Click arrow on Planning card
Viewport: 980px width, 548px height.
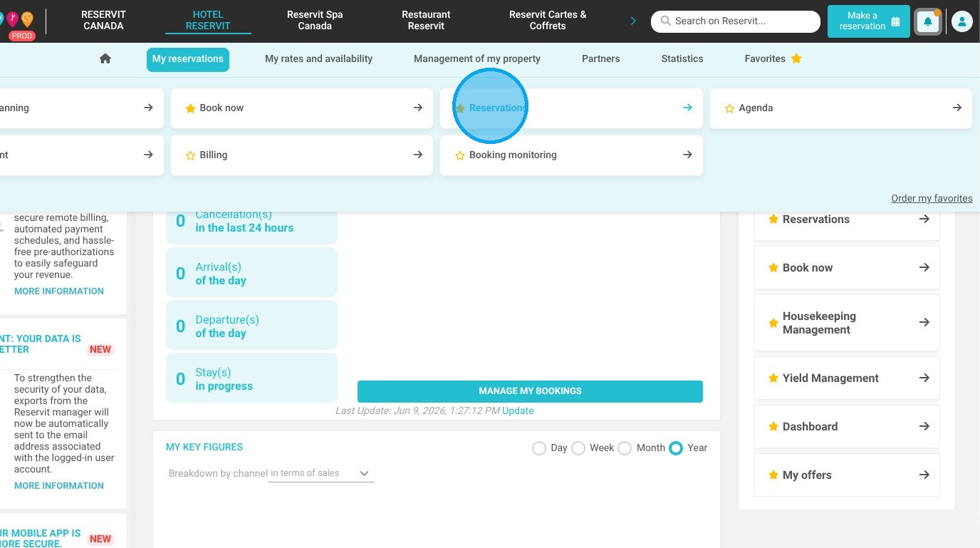tap(148, 108)
